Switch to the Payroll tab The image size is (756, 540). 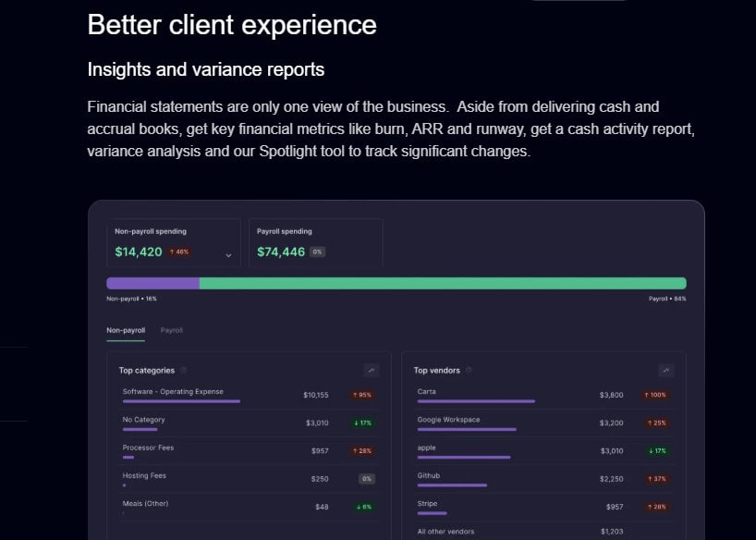pos(172,330)
